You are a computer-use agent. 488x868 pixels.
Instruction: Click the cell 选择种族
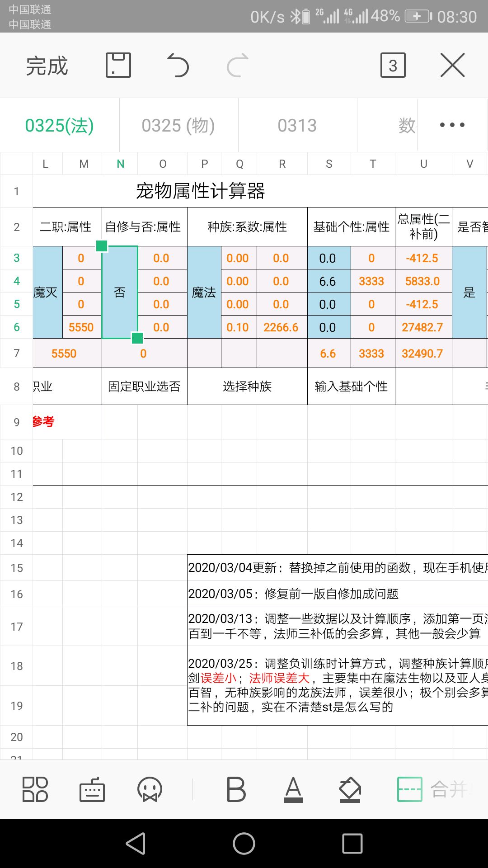247,387
